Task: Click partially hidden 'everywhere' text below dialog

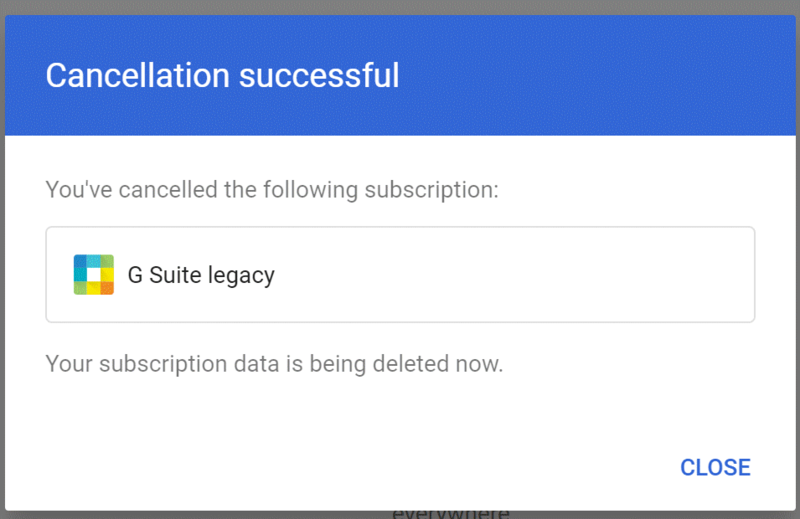Action: coord(450,513)
